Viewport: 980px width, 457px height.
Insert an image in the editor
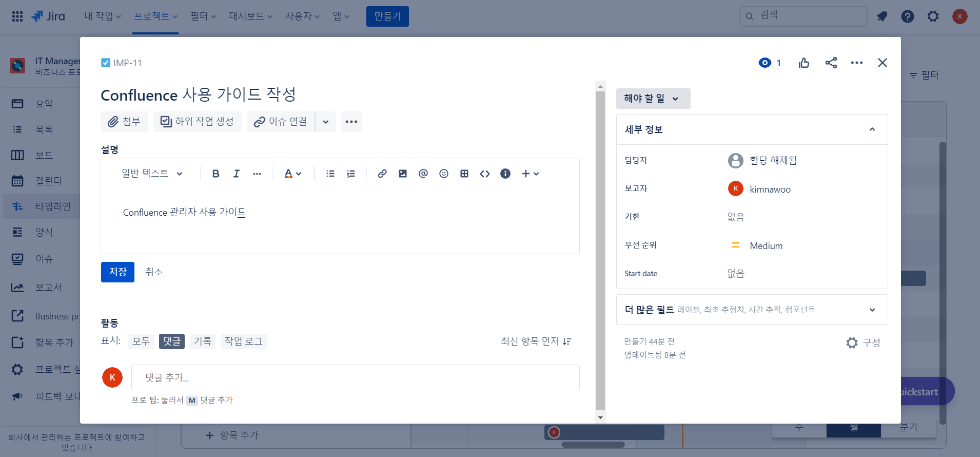pyautogui.click(x=403, y=174)
